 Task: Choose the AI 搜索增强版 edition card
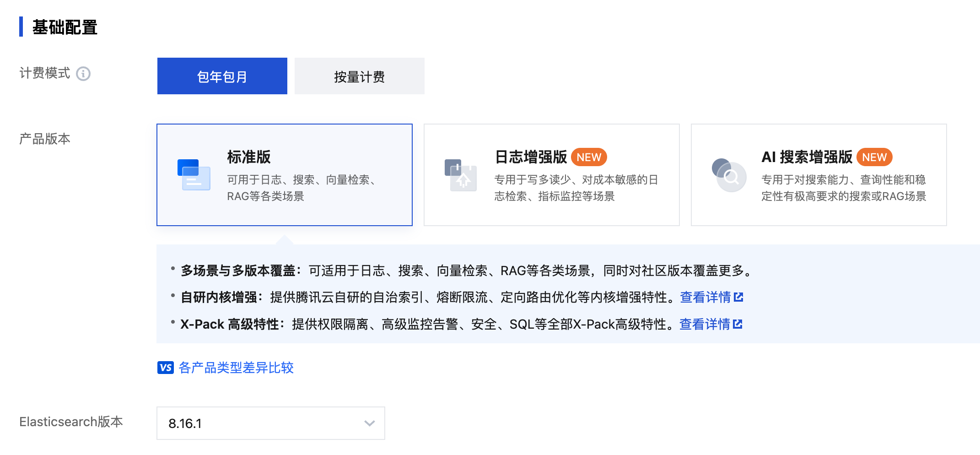(819, 175)
